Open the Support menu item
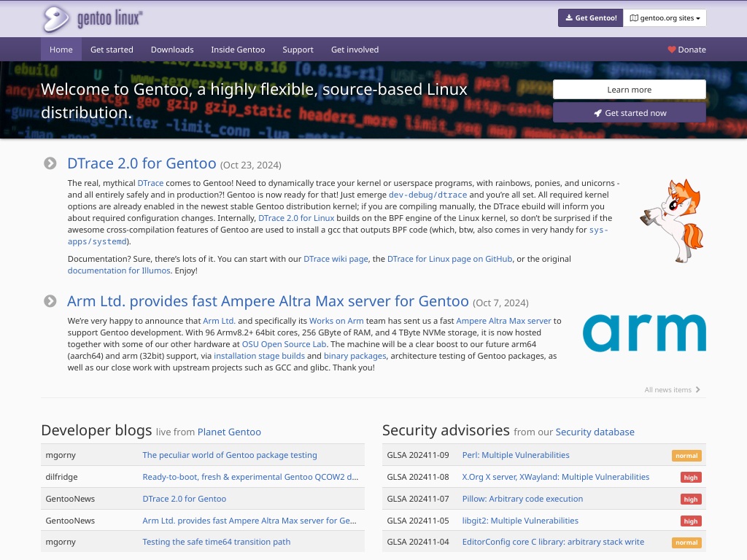 (298, 50)
